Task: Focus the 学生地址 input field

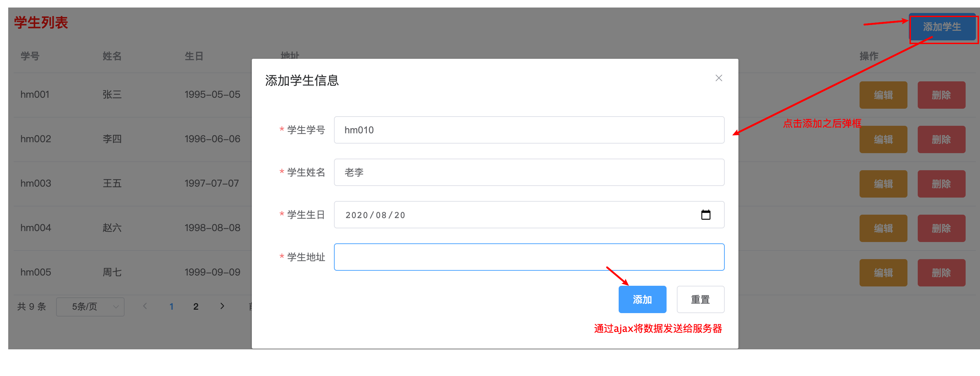Action: click(529, 257)
